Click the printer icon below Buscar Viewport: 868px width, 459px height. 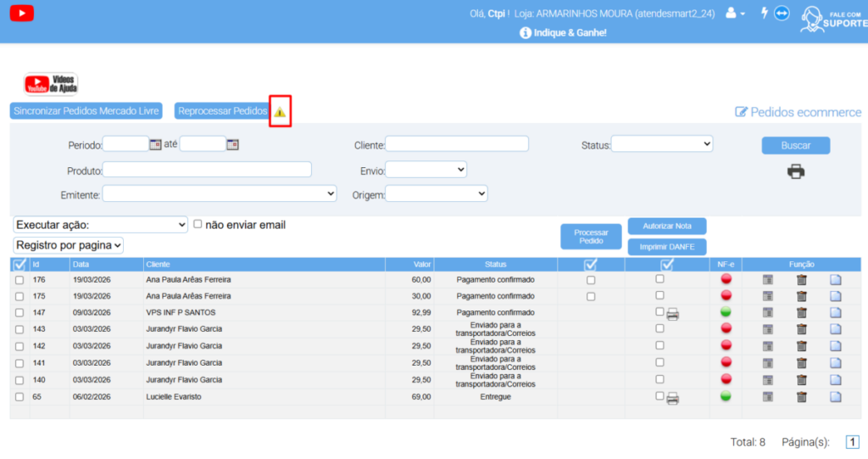pos(795,171)
